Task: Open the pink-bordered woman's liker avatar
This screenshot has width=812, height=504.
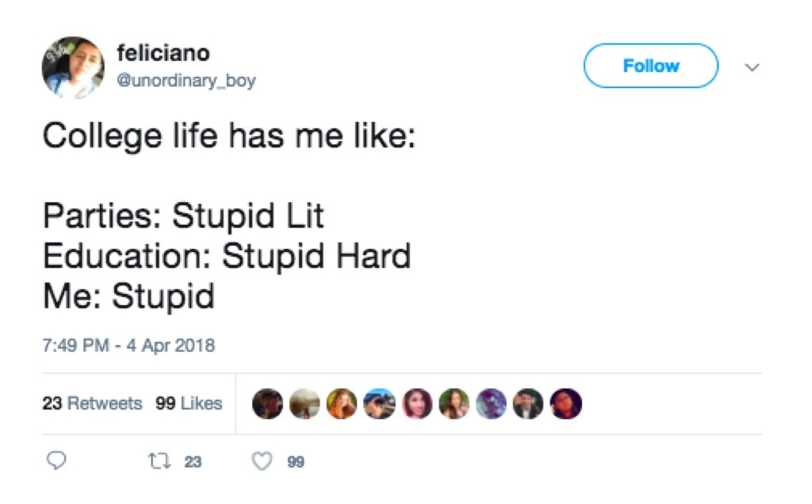Action: pyautogui.click(x=416, y=403)
